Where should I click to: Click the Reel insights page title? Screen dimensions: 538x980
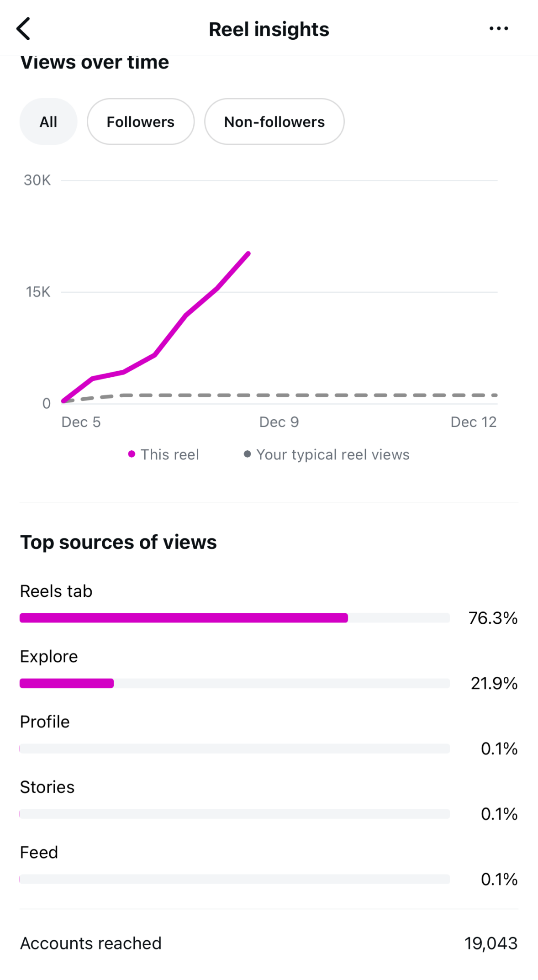point(269,29)
